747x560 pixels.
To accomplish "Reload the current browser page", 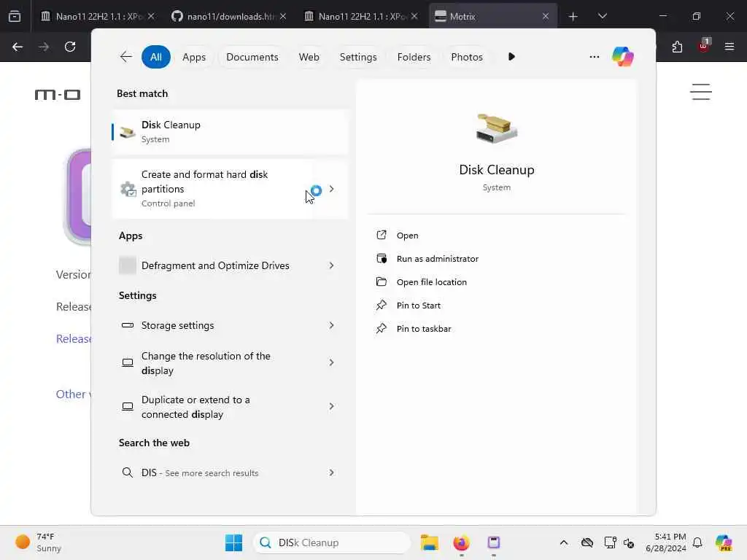I will pos(70,47).
